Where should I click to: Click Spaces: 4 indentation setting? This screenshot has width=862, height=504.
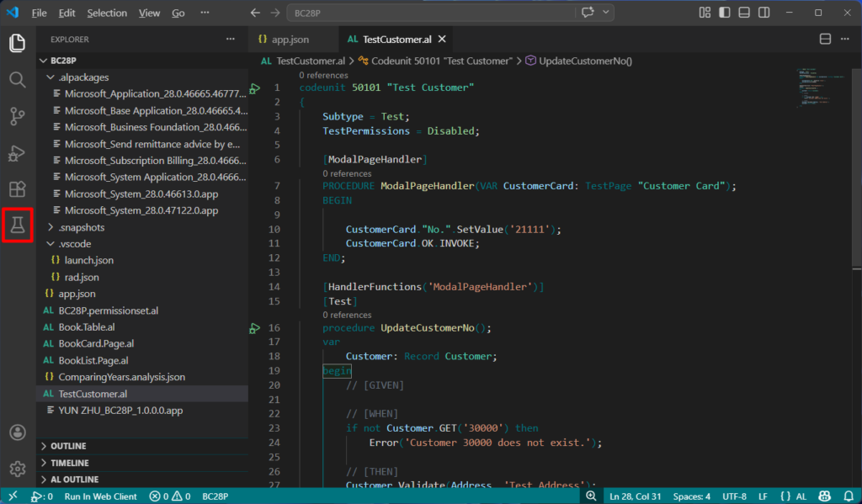pos(691,496)
